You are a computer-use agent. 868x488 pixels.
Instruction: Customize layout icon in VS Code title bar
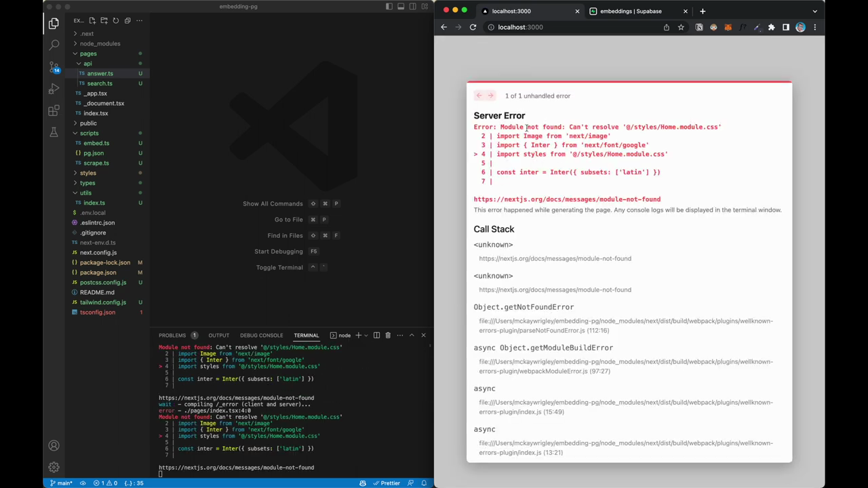[x=424, y=7]
